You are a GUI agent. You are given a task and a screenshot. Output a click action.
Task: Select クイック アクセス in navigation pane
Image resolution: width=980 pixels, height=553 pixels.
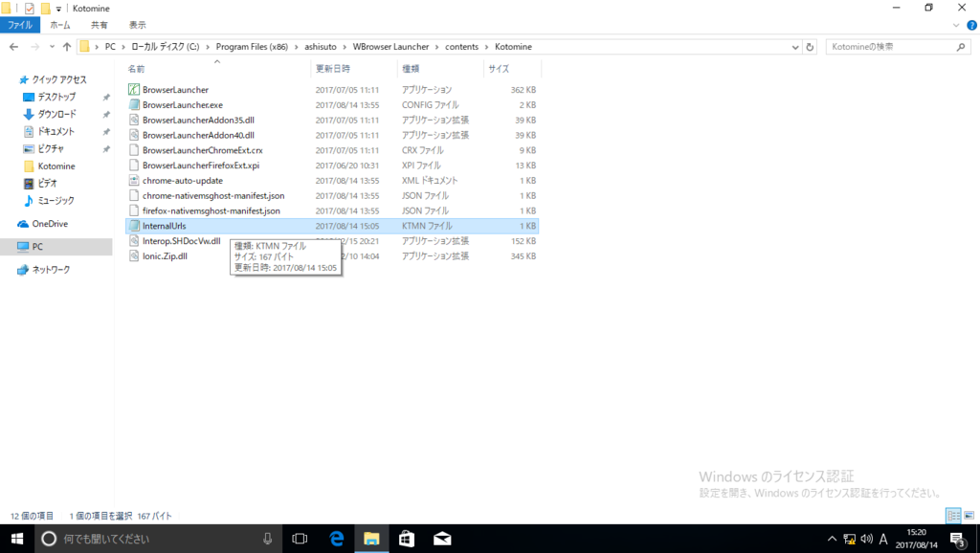pos(58,80)
